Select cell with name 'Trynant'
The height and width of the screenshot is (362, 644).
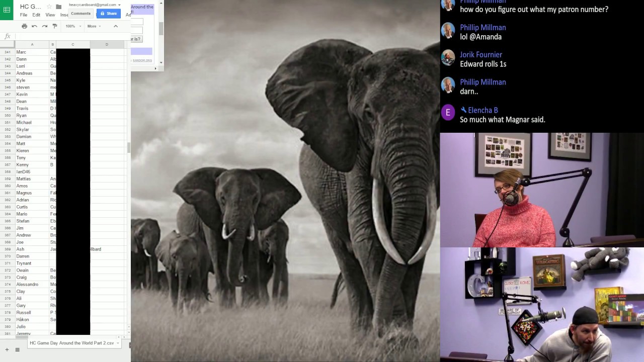32,263
